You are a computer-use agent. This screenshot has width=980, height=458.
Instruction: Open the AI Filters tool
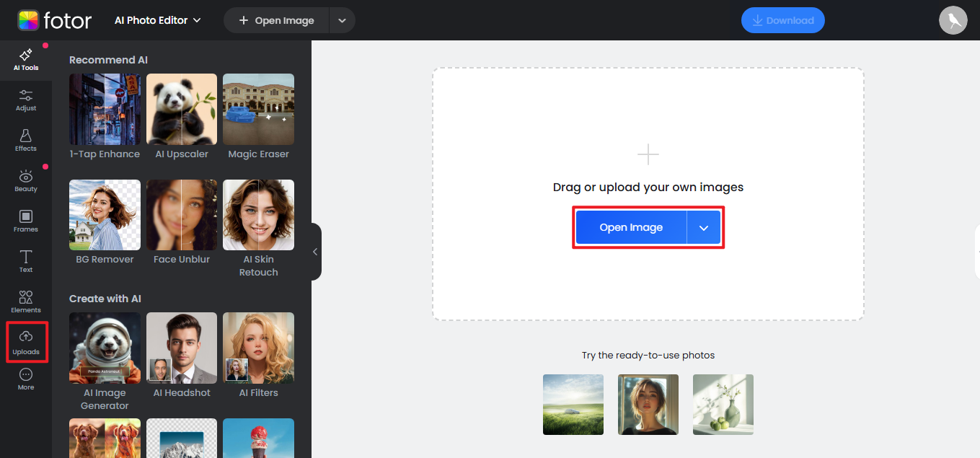click(x=258, y=356)
